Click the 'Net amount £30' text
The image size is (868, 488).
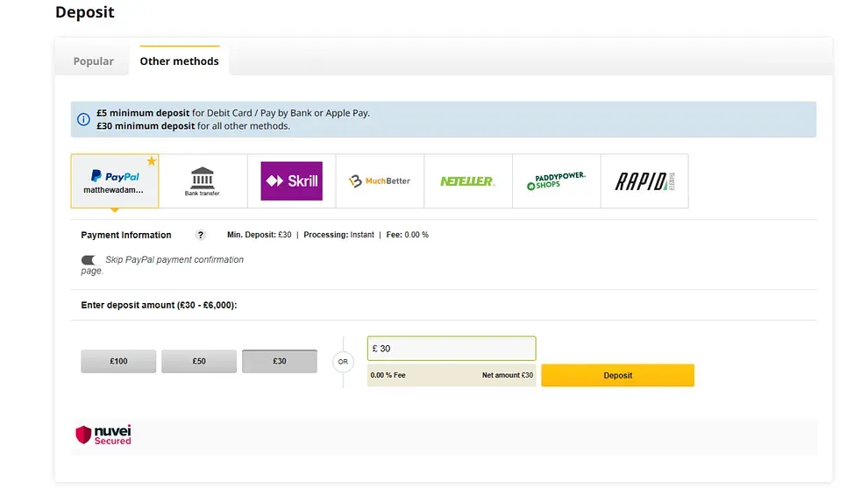tap(508, 375)
